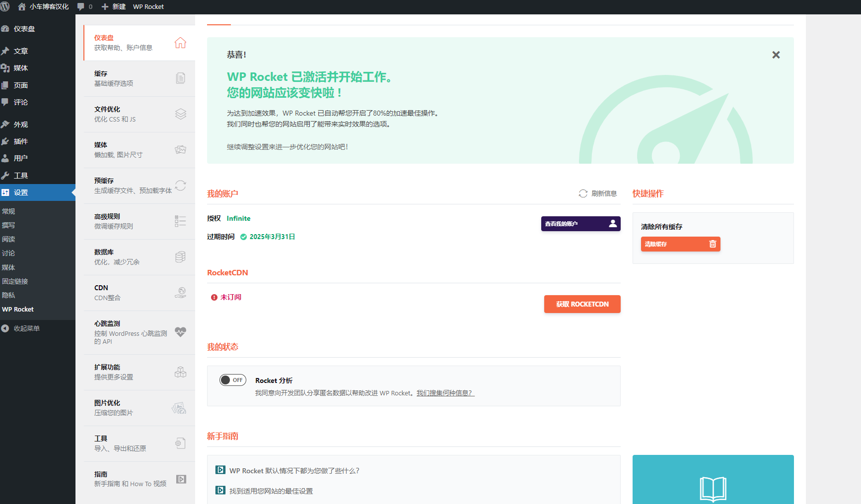
Task: Click the heartbeat icon for 心跳监测
Action: click(x=181, y=332)
